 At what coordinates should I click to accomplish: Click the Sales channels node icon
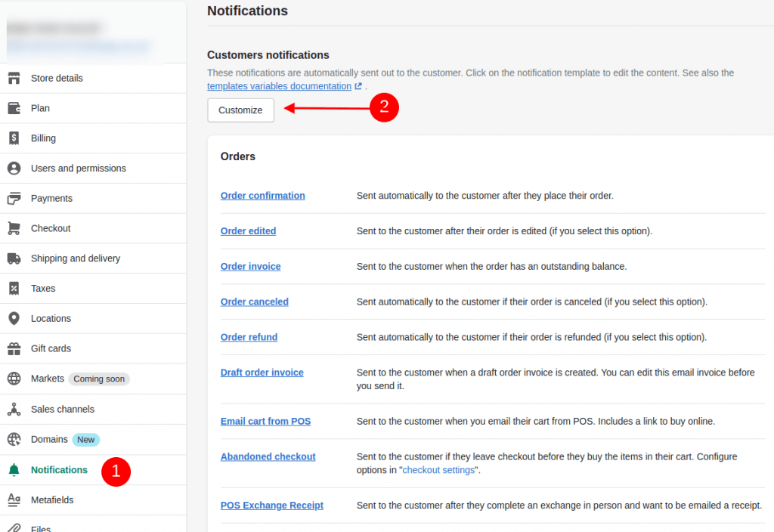pyautogui.click(x=14, y=409)
